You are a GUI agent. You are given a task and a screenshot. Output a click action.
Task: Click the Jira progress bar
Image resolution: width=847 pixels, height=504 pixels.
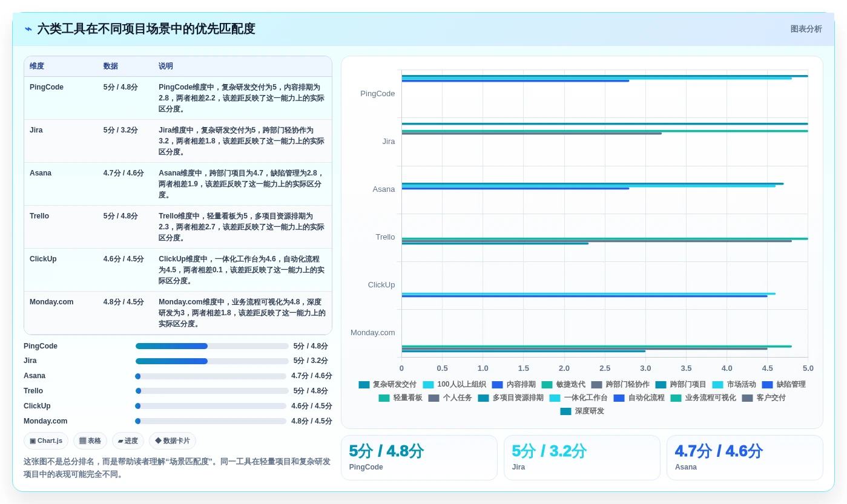pos(212,361)
